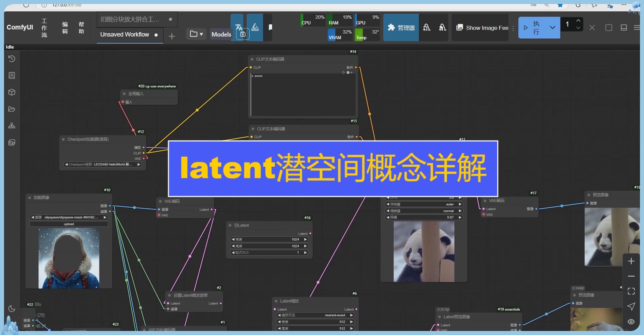Toggle the bottom panel icon
Screen dimensions: 644x335
[x=624, y=28]
